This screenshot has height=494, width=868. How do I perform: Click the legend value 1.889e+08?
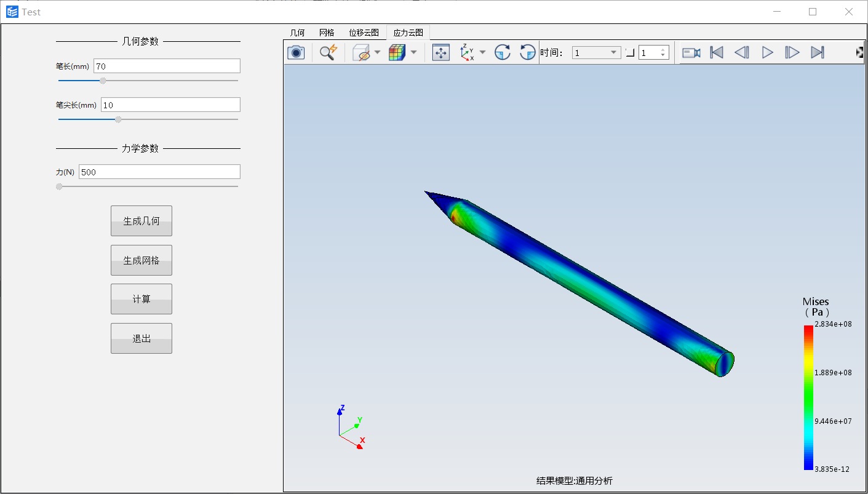(833, 372)
